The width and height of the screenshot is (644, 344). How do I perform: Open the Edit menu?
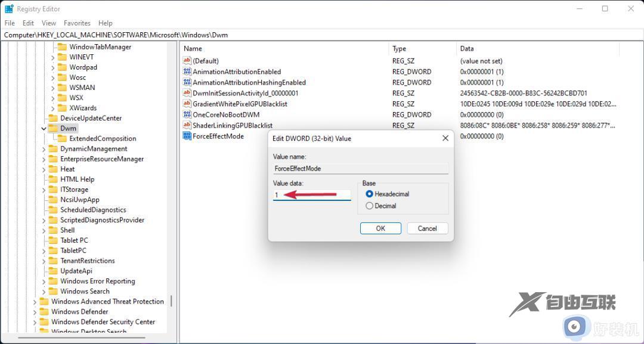tap(27, 23)
